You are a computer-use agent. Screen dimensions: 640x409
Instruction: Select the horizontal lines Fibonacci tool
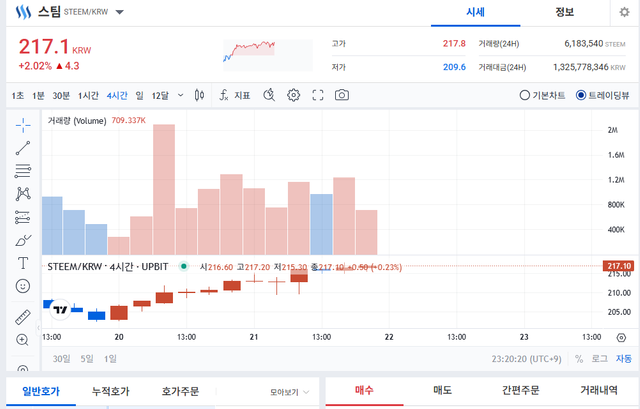(23, 171)
